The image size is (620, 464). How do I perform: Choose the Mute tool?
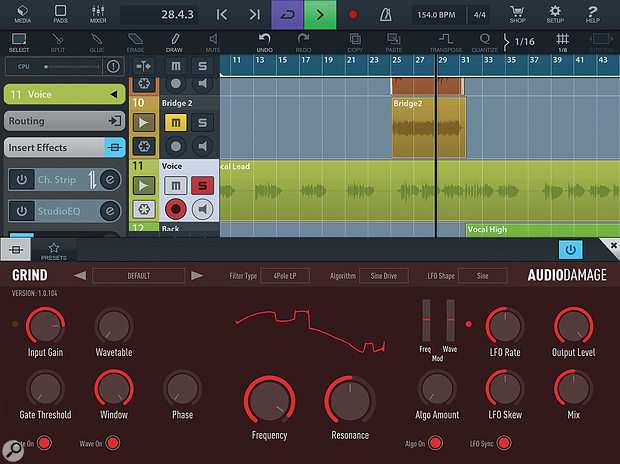click(x=213, y=43)
